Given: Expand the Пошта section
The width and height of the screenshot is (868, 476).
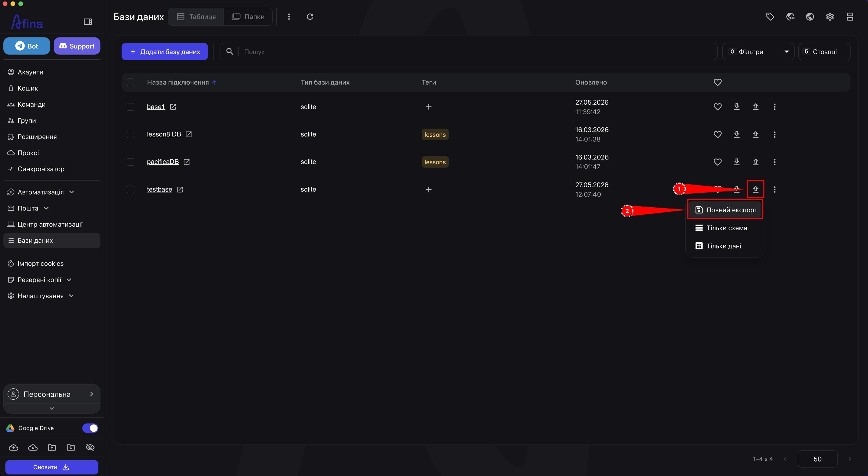Looking at the screenshot, I should [x=46, y=208].
